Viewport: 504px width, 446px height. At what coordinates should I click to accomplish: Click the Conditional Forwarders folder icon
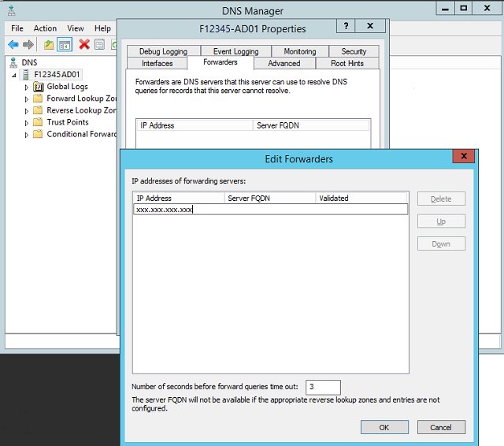(38, 134)
